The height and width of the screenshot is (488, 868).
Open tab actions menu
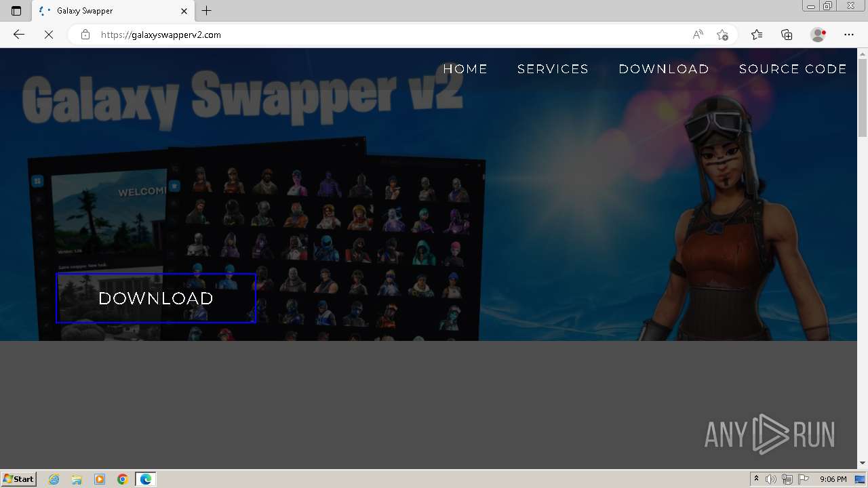pos(16,11)
